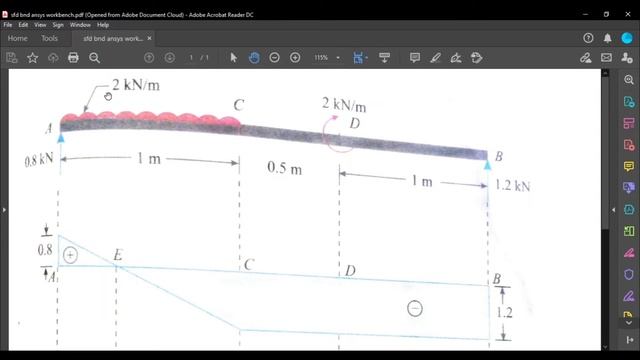Collapse the right tools pane
Image resolution: width=640 pixels, height=360 pixels.
pos(629,340)
